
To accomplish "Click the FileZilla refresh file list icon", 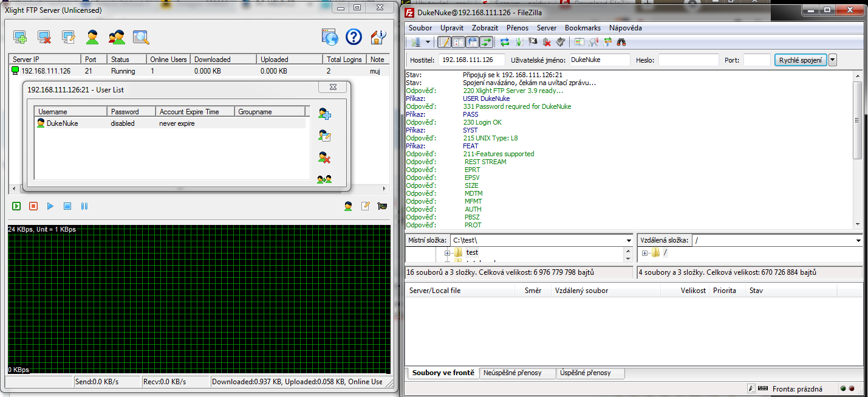I will tap(505, 42).
